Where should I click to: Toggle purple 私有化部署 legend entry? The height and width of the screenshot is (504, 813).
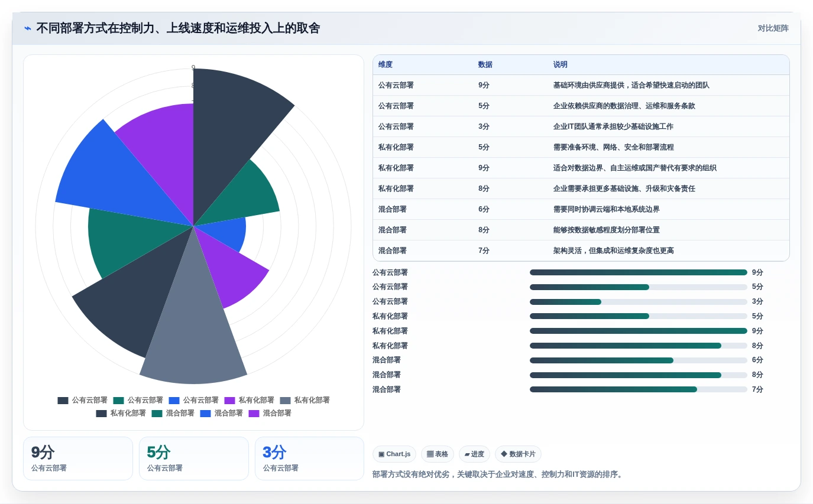click(x=250, y=401)
